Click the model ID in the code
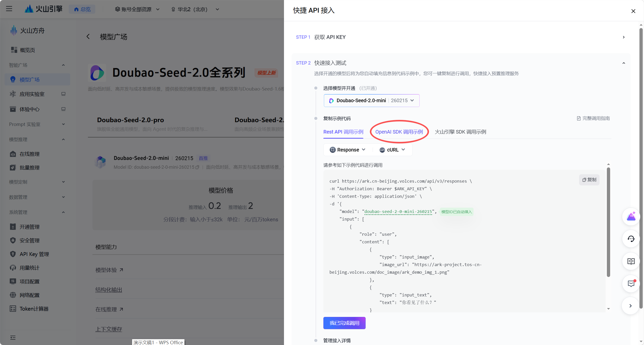This screenshot has width=644, height=345. tap(398, 212)
